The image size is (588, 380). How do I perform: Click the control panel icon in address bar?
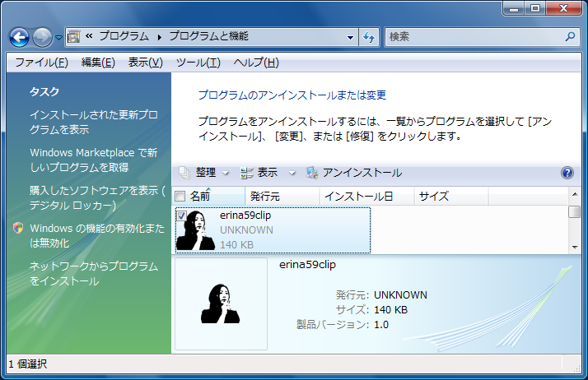point(73,37)
